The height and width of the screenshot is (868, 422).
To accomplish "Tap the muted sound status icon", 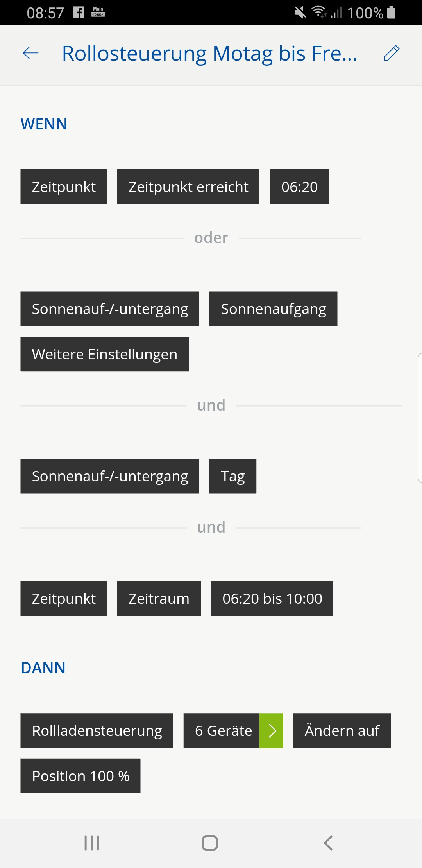I will click(300, 13).
